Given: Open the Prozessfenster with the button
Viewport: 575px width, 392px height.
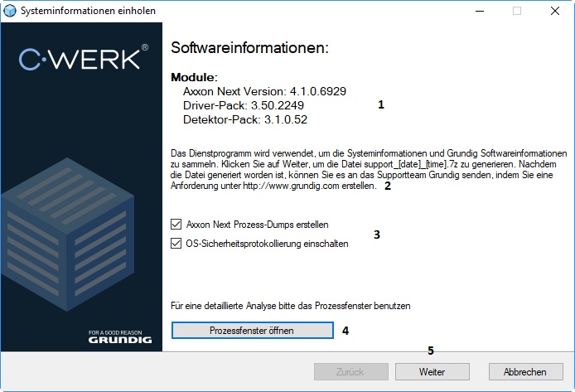Looking at the screenshot, I should [252, 330].
